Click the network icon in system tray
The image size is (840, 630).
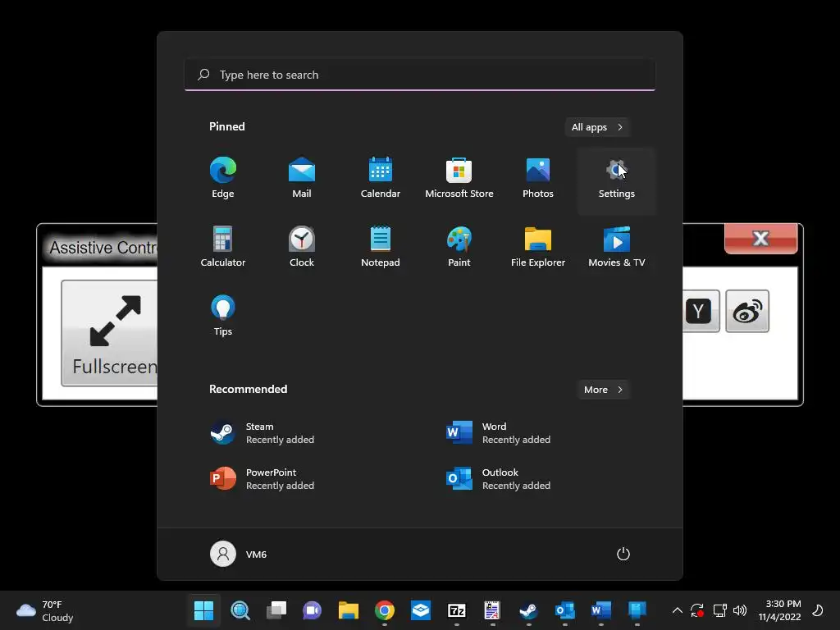(720, 610)
